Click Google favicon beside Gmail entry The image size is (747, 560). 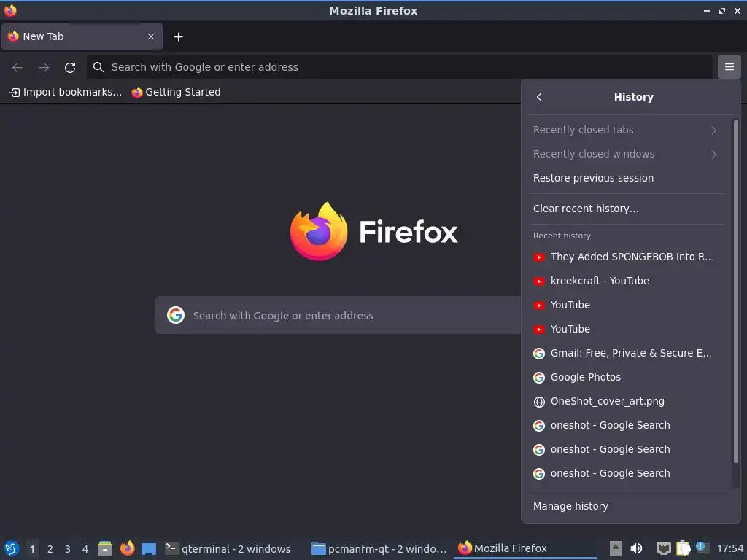pyautogui.click(x=539, y=354)
